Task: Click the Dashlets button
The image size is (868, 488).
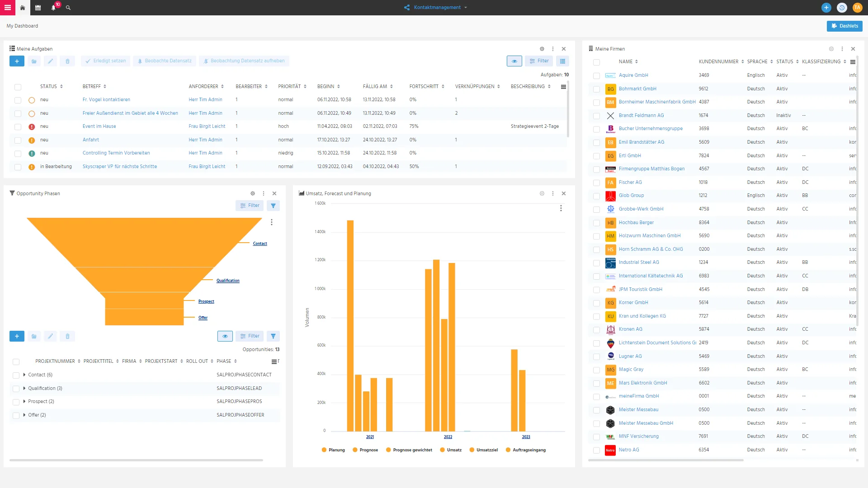Action: click(844, 26)
